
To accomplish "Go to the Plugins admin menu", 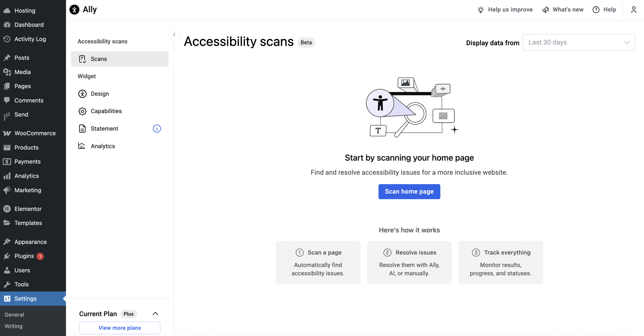I will pyautogui.click(x=24, y=256).
